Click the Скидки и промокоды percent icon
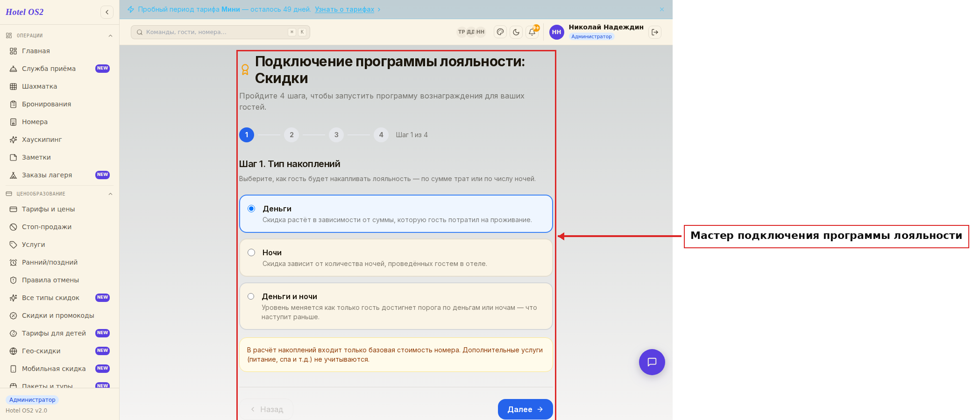The height and width of the screenshot is (420, 980). [13, 315]
